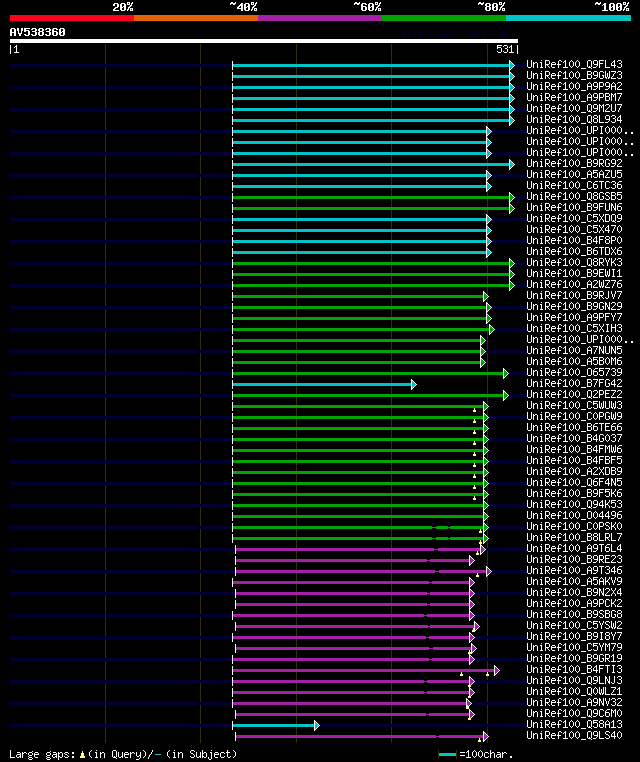Select the UniRef100_A2WZ76 label
The width and height of the screenshot is (640, 762).
574,284
